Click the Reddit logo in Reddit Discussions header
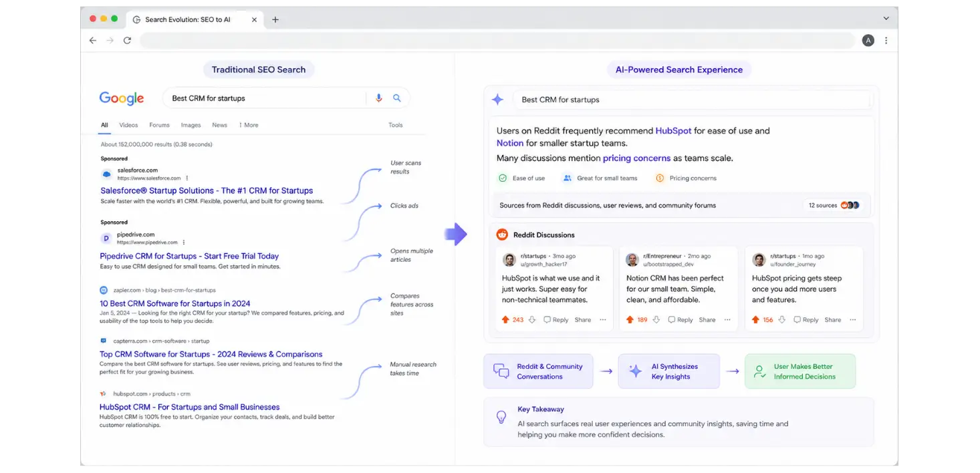980x473 pixels. point(502,234)
